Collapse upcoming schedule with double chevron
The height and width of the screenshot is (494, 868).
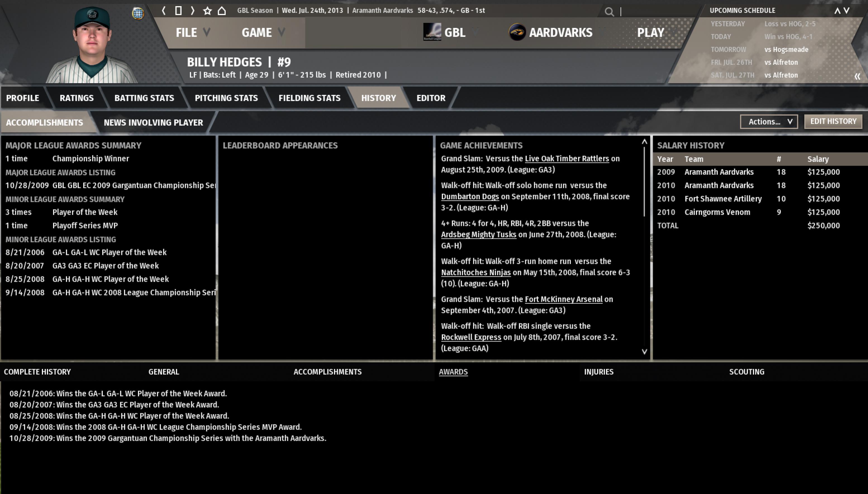tap(857, 76)
